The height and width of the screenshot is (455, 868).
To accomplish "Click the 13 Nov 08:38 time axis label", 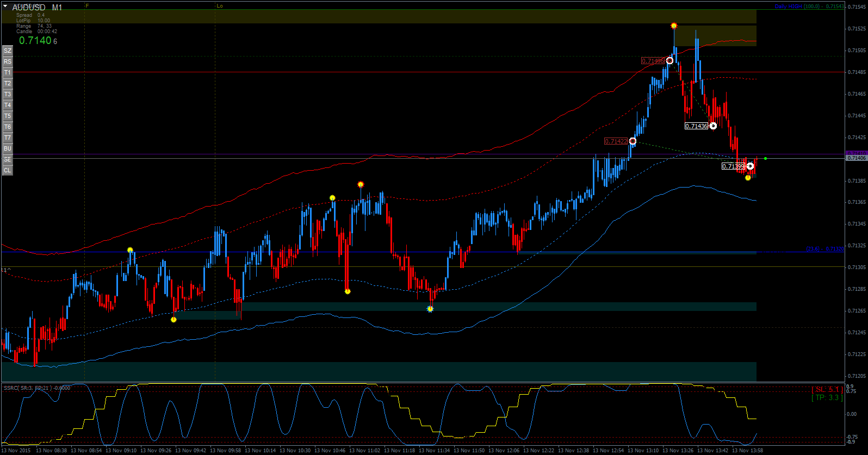I will pos(51,450).
